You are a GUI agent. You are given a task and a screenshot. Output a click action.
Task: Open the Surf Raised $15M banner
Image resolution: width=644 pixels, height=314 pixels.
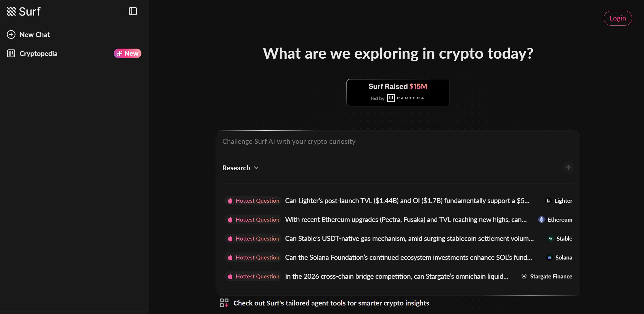398,92
